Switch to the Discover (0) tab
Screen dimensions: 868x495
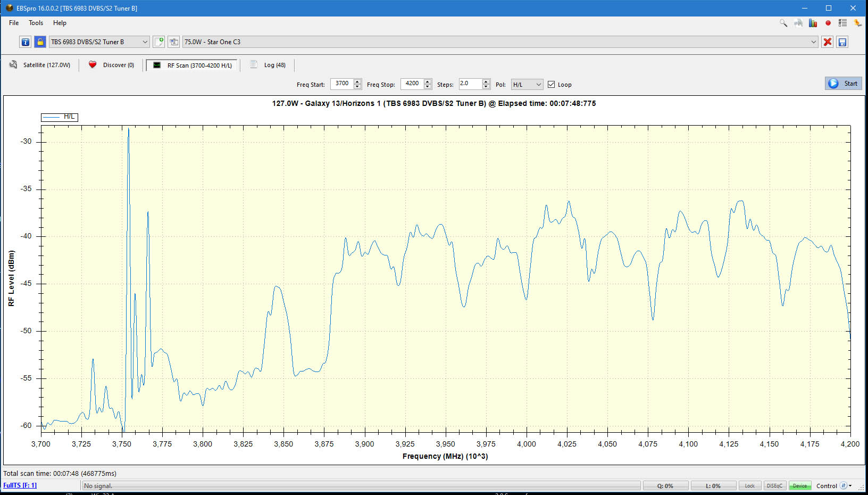click(112, 65)
